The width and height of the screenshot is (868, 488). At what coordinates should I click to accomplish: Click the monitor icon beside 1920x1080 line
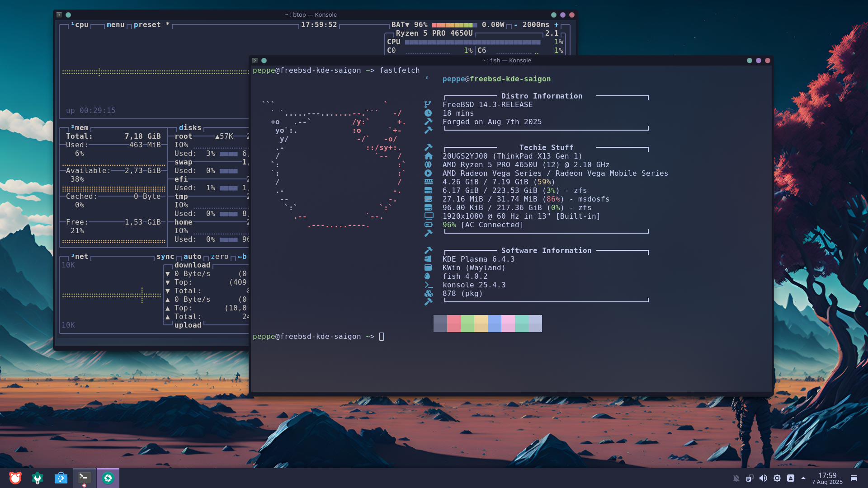click(x=429, y=216)
